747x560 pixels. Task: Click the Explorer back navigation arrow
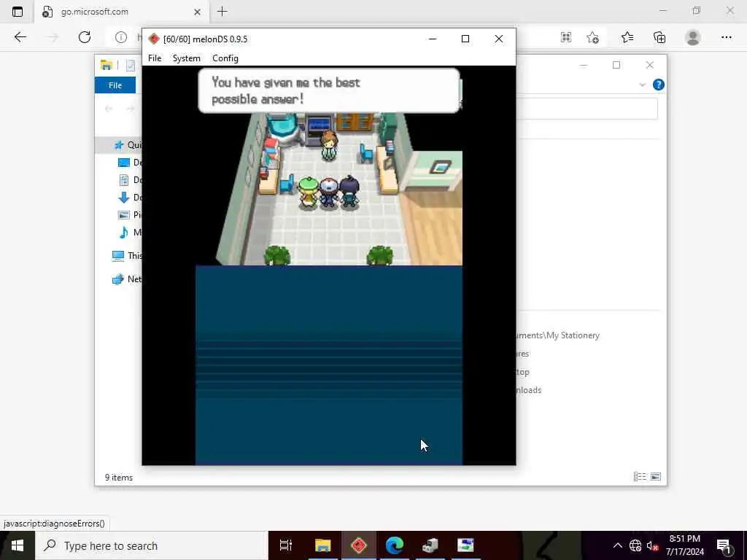(109, 109)
